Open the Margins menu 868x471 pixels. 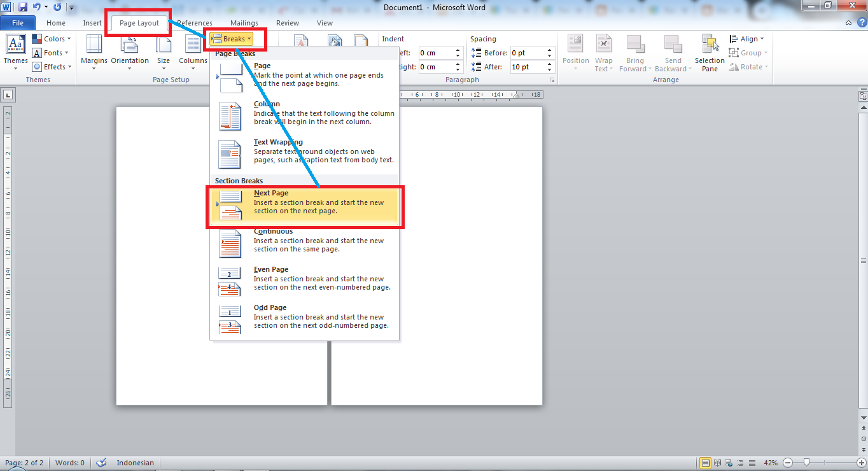point(94,52)
